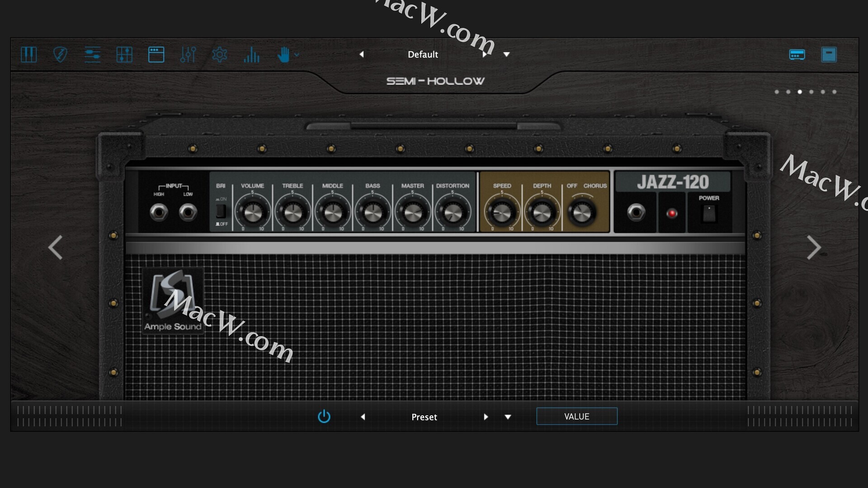Click the DISTORTION knob
This screenshot has height=488, width=868.
tap(453, 212)
